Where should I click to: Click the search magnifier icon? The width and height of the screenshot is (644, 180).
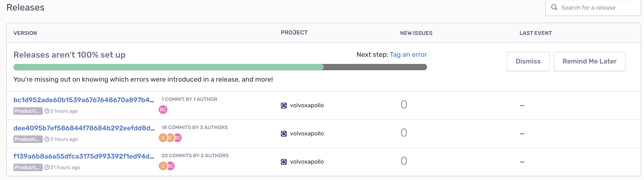(554, 7)
